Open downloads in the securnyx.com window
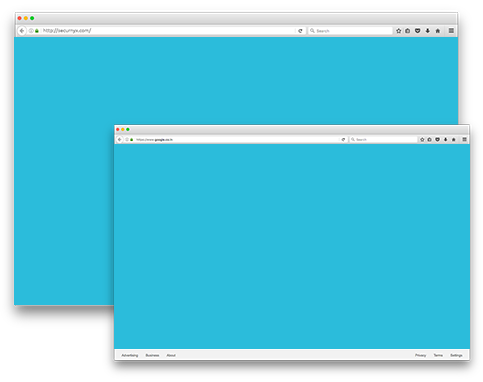The image size is (483, 382). point(428,31)
